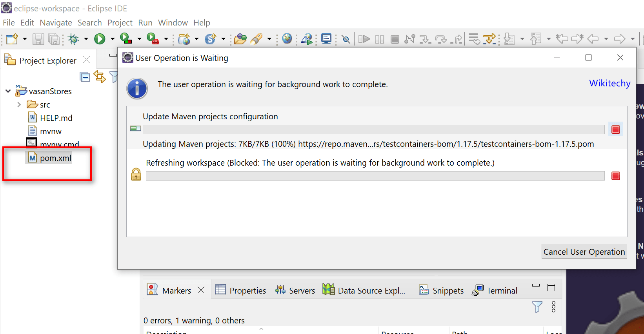
Task: Collapse All in Project Explorer
Action: (85, 77)
